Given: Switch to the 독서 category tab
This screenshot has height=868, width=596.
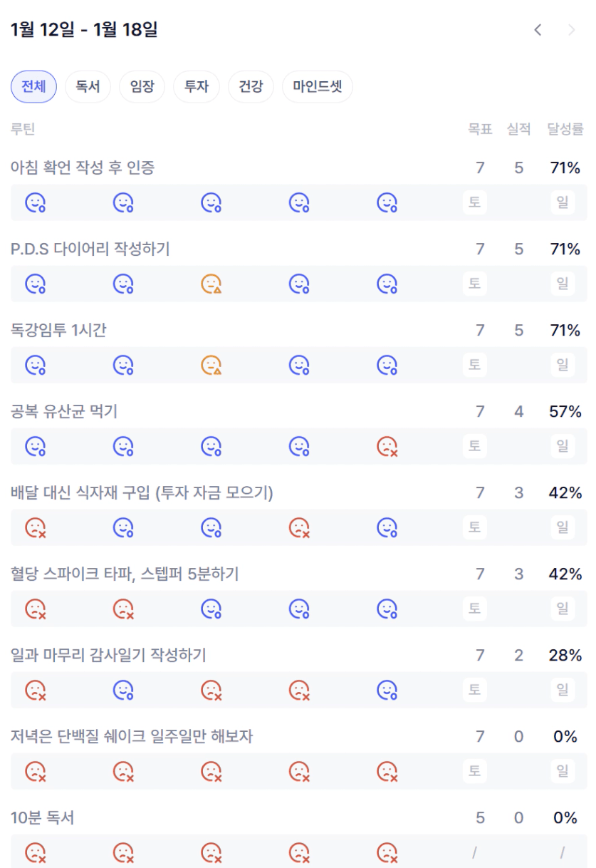Looking at the screenshot, I should coord(88,87).
